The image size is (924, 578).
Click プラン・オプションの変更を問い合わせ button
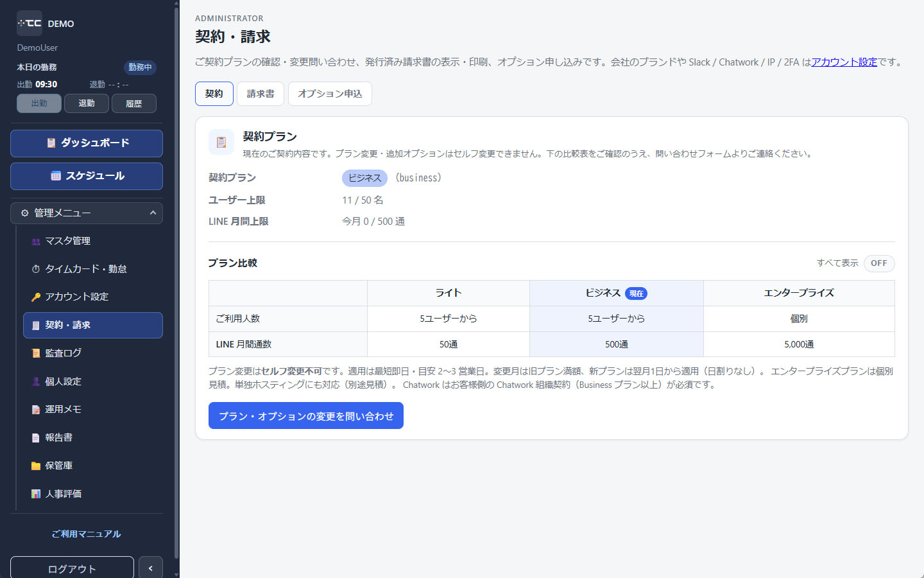(306, 416)
